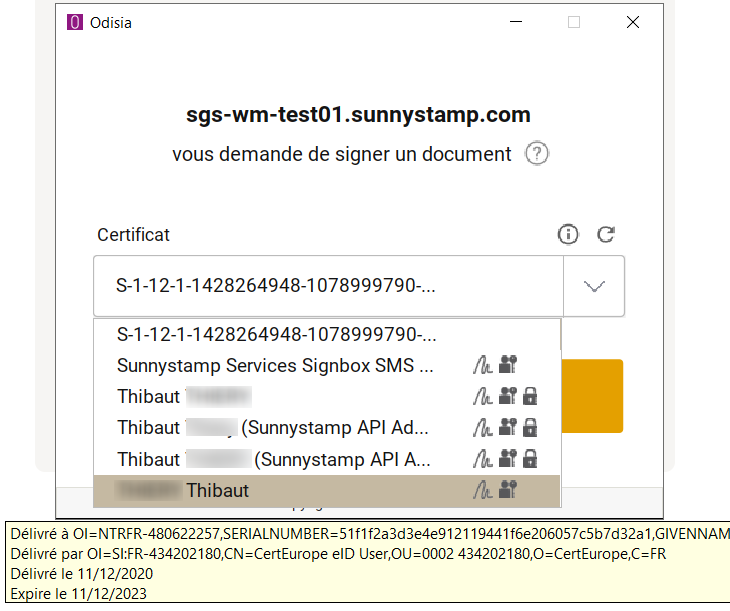Click Odisia app icon in title bar

pyautogui.click(x=75, y=23)
